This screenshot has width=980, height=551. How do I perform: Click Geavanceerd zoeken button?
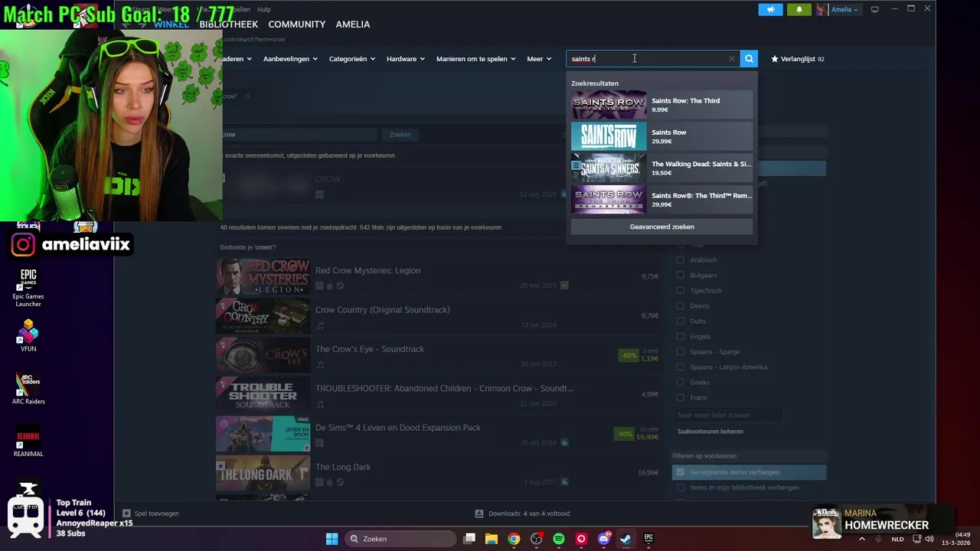661,227
